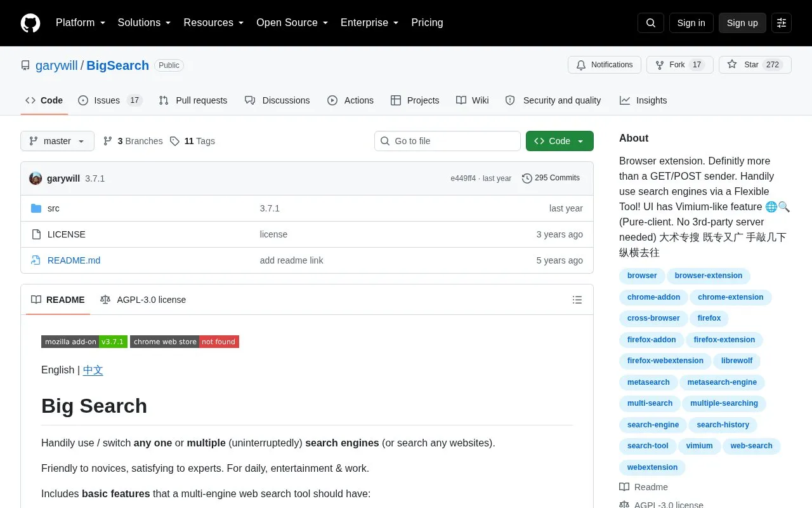
Task: Open the 'add readme link' commit
Action: (292, 260)
